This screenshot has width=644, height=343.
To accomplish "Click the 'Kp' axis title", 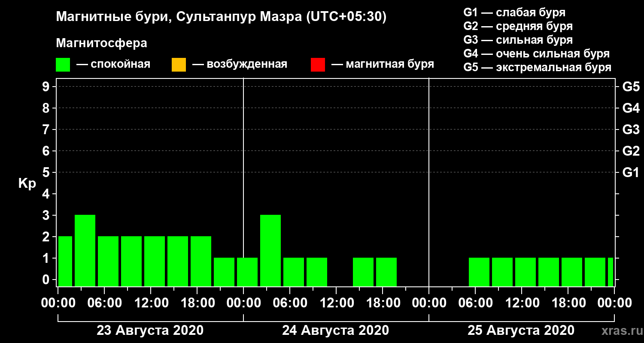I will [x=27, y=184].
